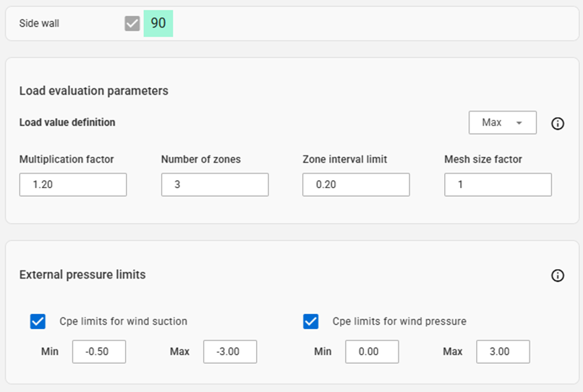Screen dimensions: 583x392
Task: Click into Mesh size factor field
Action: pyautogui.click(x=498, y=184)
